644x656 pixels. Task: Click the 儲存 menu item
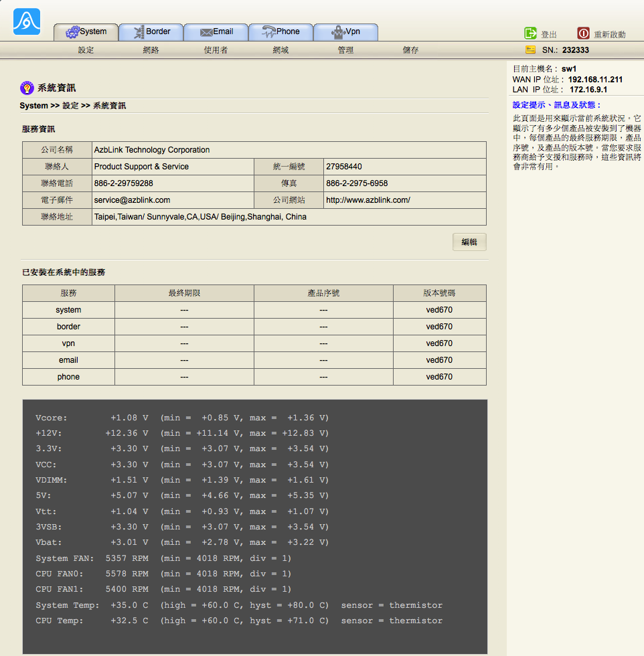point(410,50)
